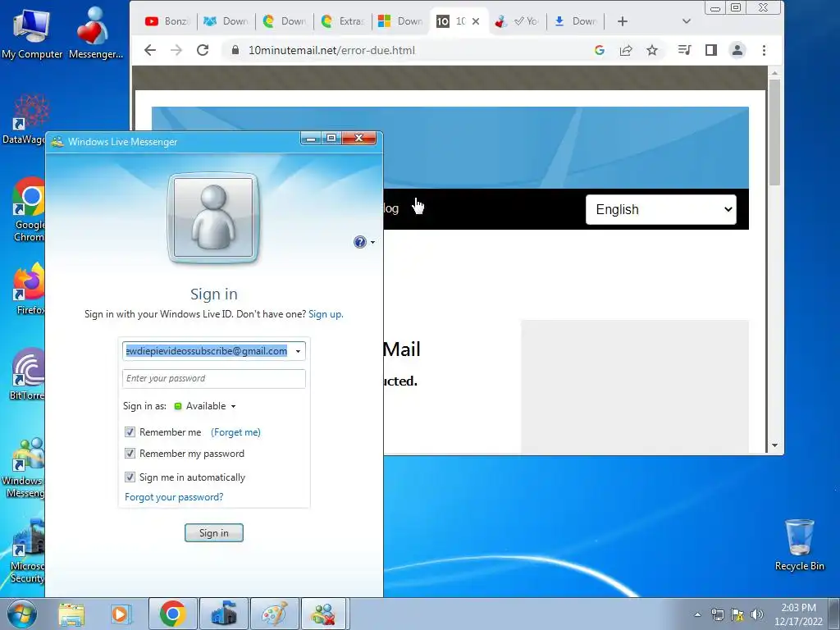Uncheck Sign me in automatically
Viewport: 840px width, 630px height.
point(130,477)
